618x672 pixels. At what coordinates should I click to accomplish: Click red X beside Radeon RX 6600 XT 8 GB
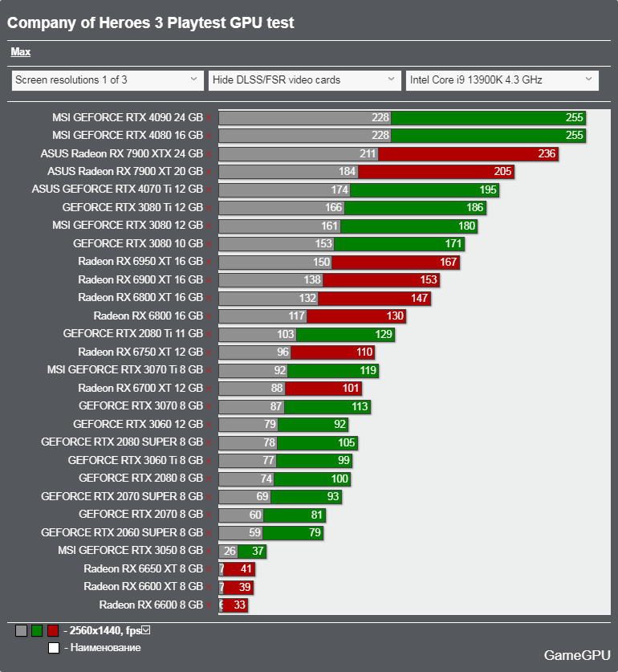(209, 587)
